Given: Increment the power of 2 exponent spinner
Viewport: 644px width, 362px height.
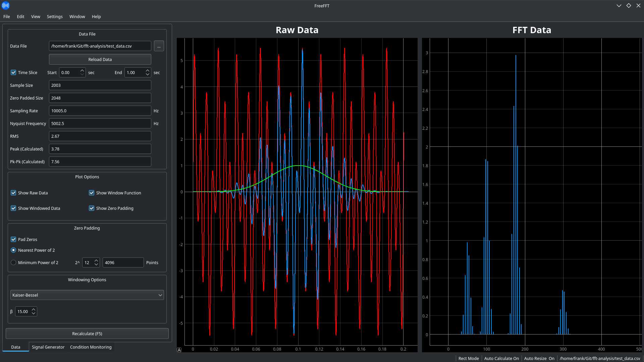Looking at the screenshot, I should coord(96,260).
